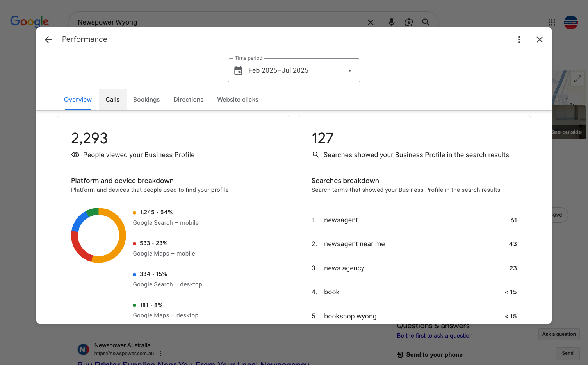This screenshot has width=588, height=365.
Task: Select the 'bookshop wyong' search term
Action: pyautogui.click(x=414, y=316)
